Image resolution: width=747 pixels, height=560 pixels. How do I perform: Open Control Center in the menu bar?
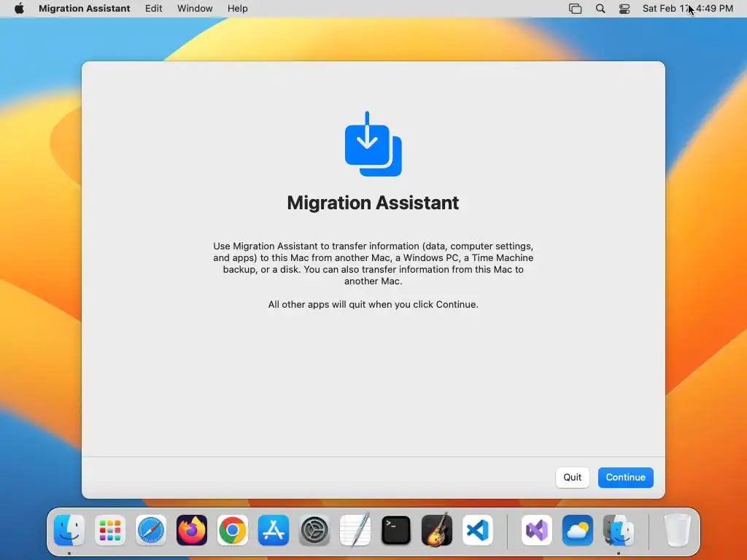coord(624,9)
